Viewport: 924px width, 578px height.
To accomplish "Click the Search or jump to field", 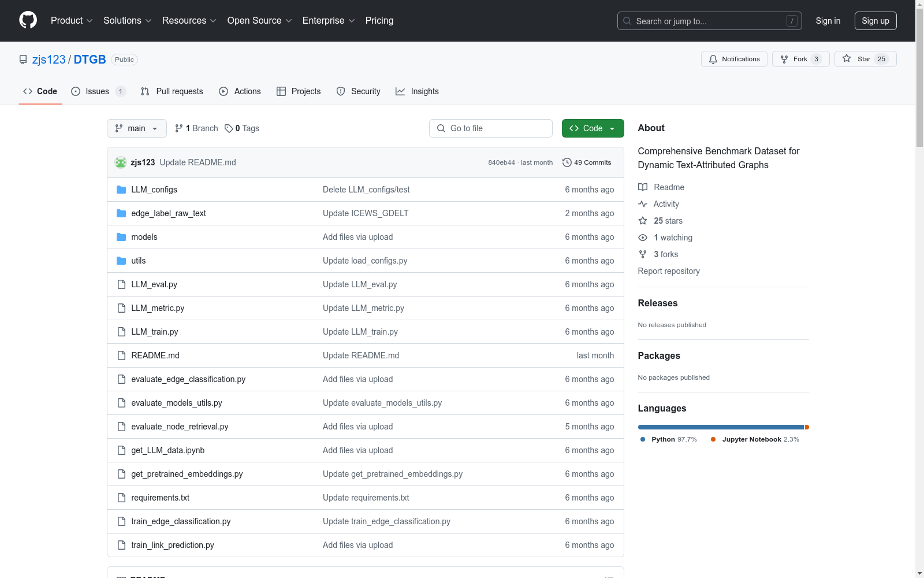I will [710, 21].
